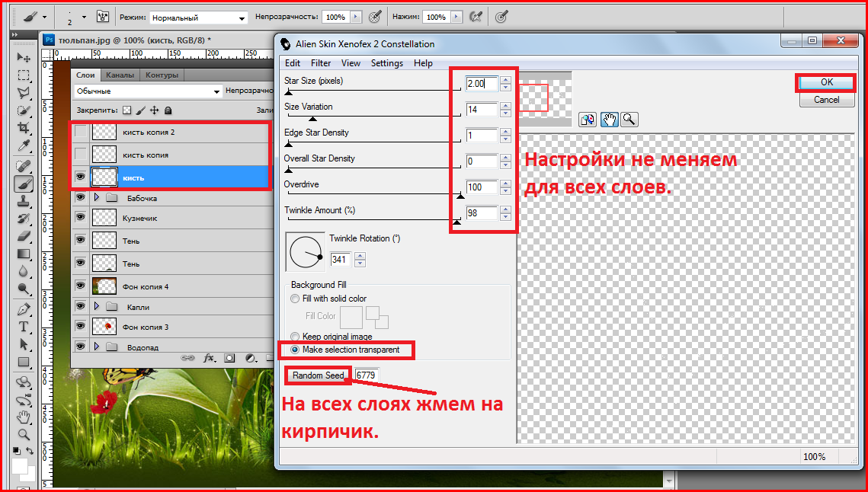Open the fx layer style menu
Screen dimensions: 868x492
point(210,358)
